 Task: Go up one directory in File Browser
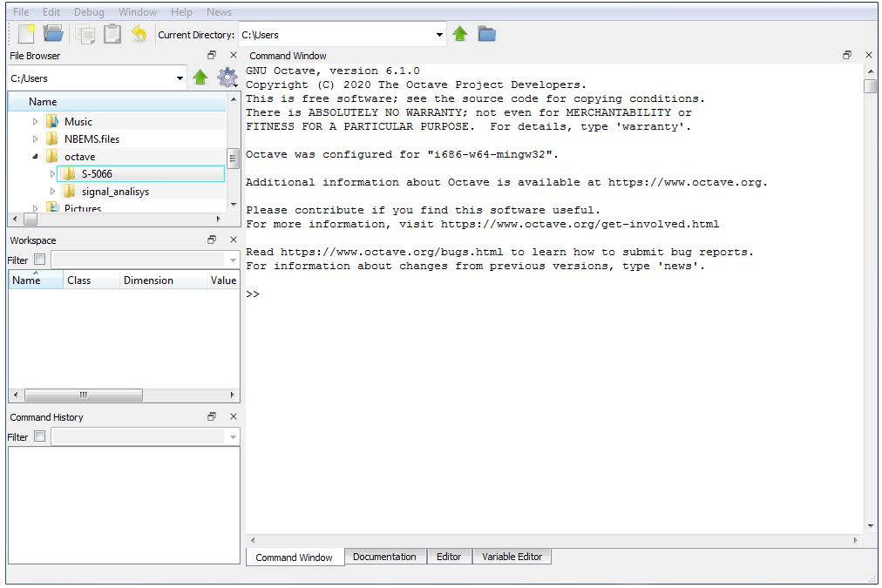click(200, 77)
